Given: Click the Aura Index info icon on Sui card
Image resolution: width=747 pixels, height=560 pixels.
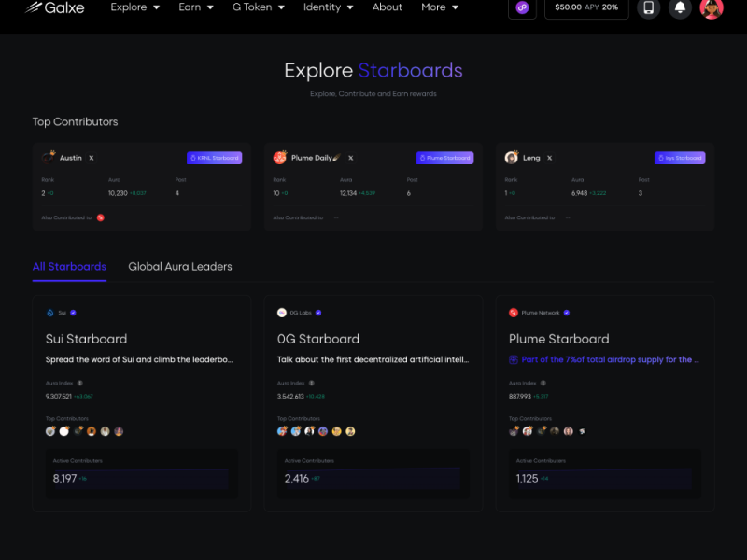Looking at the screenshot, I should (80, 383).
